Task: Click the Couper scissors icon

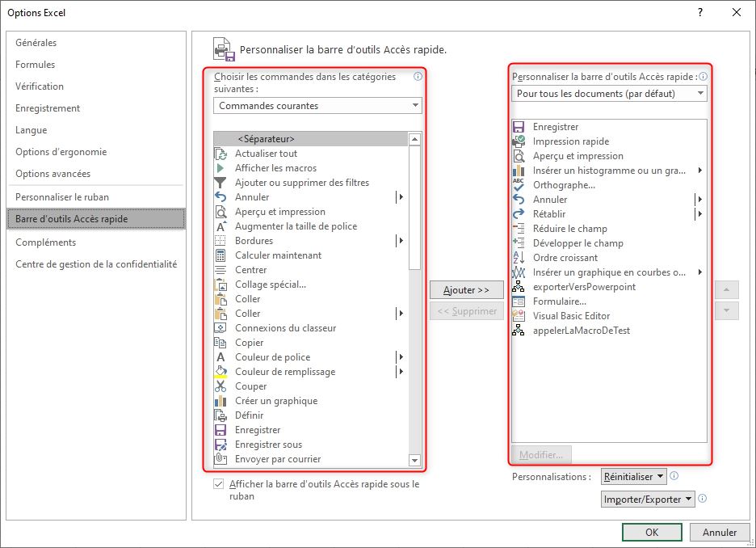Action: [x=220, y=386]
